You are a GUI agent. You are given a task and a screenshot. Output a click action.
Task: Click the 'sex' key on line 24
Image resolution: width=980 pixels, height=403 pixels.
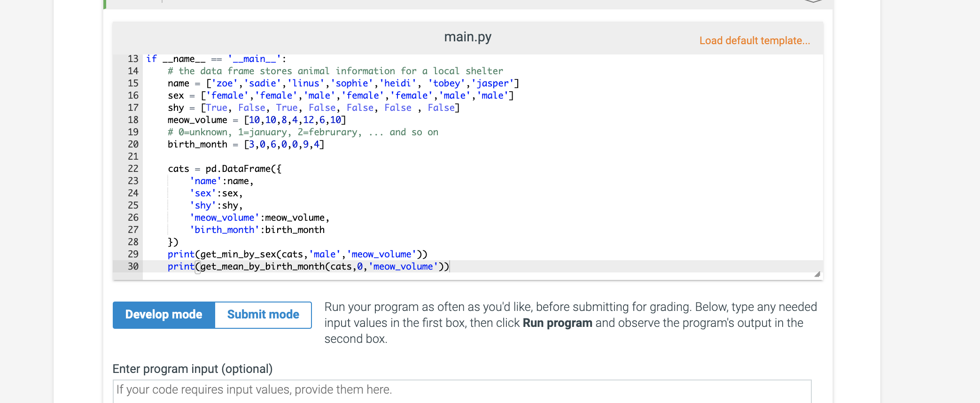202,193
